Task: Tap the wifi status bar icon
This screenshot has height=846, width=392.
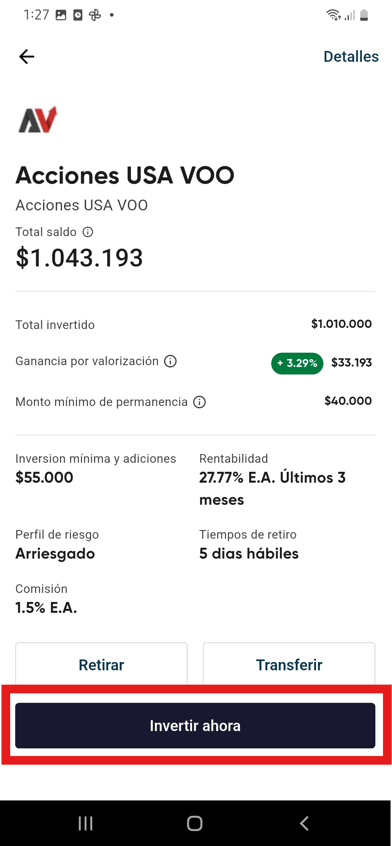Action: (333, 15)
